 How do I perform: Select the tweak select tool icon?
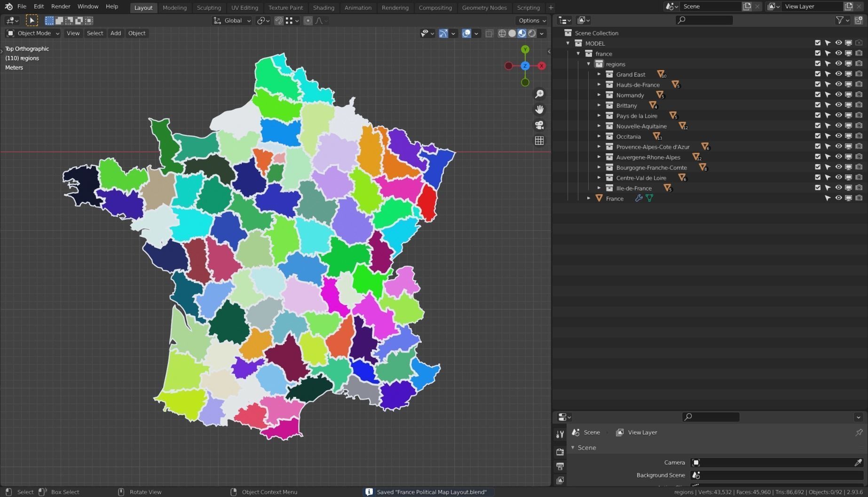click(x=32, y=20)
